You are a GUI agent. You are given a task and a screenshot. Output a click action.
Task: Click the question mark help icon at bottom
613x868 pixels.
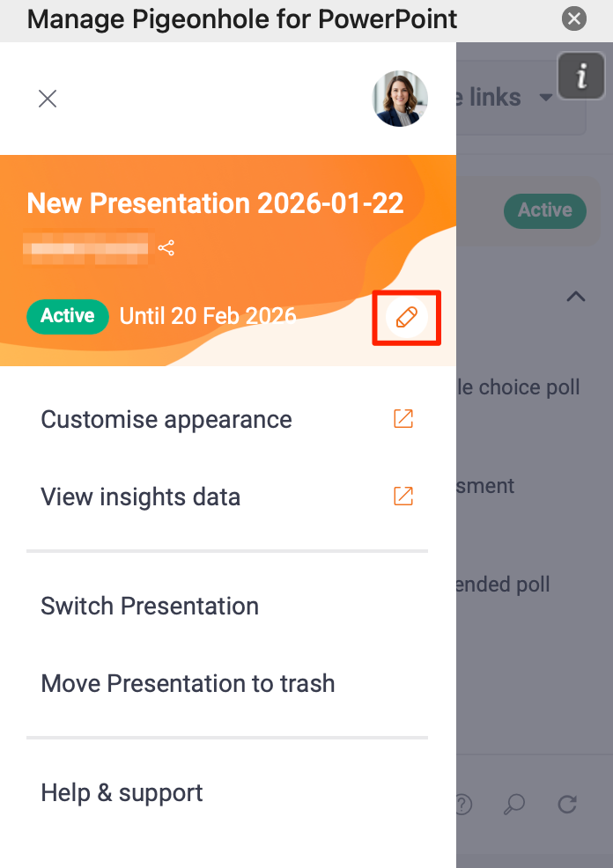463,804
